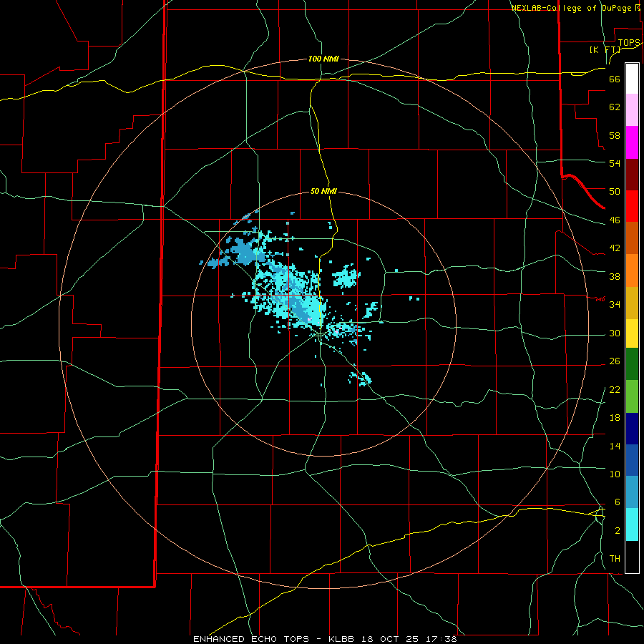Click the '30' legend value
The width and height of the screenshot is (644, 644).
(615, 333)
